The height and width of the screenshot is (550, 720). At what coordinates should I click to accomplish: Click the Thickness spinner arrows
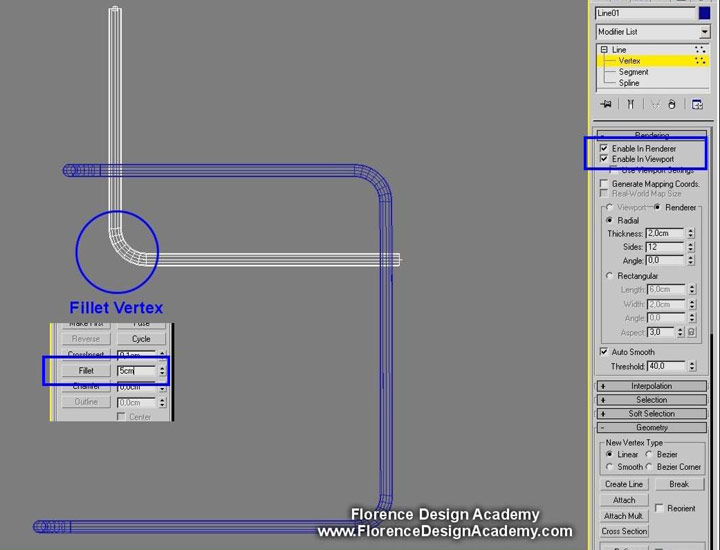click(690, 233)
